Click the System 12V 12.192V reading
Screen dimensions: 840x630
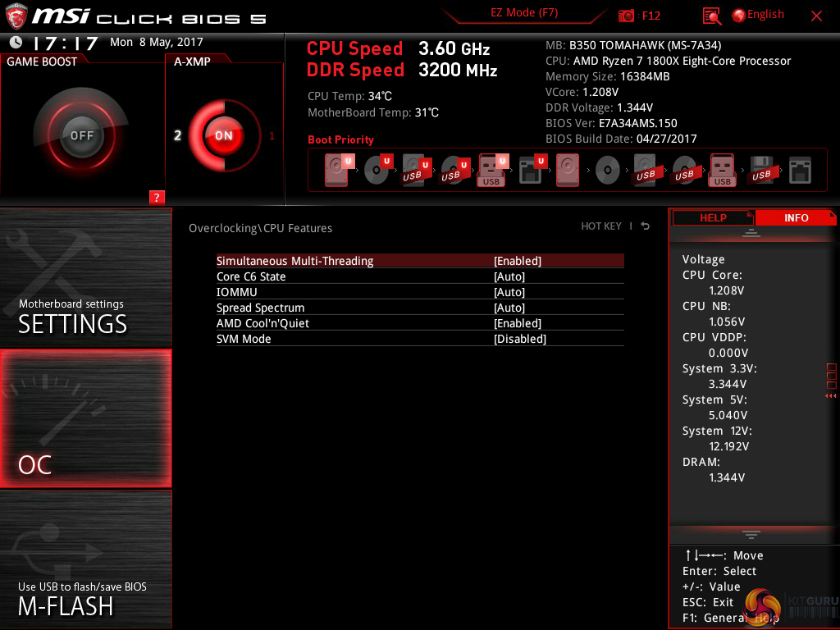point(728,446)
